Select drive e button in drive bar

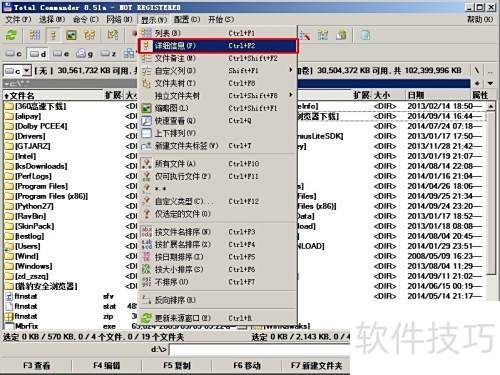[x=61, y=54]
